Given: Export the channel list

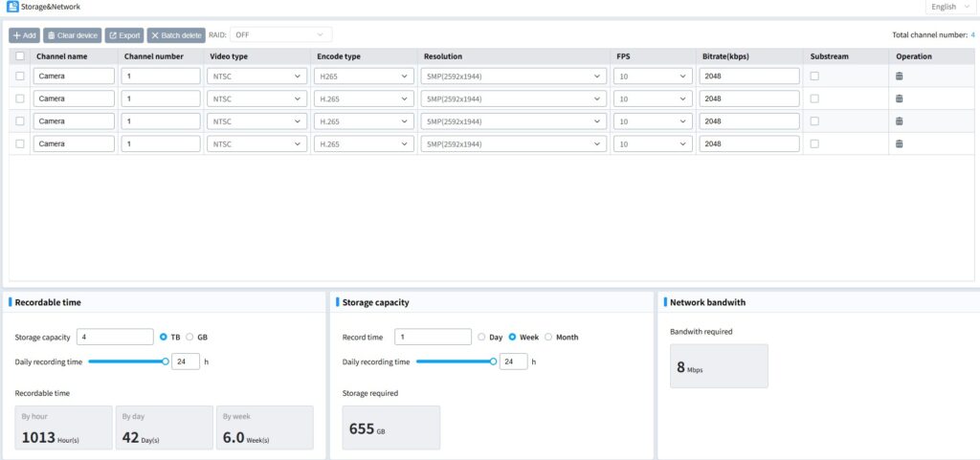Looking at the screenshot, I should (124, 35).
